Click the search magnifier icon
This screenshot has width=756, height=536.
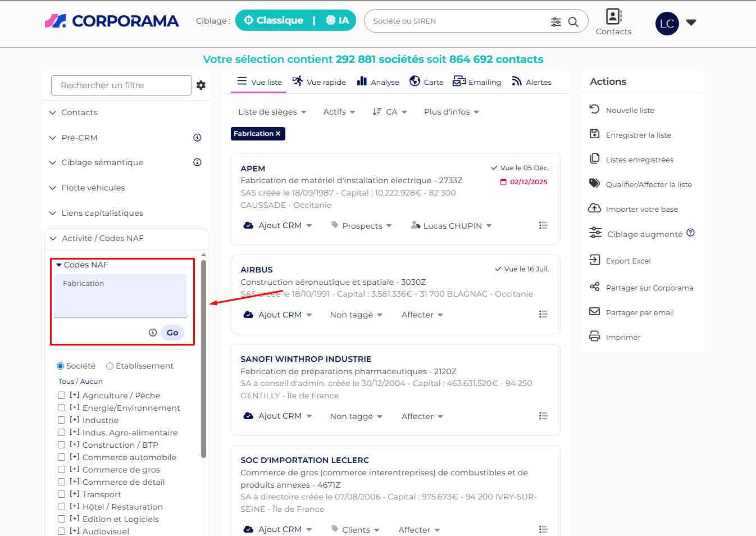(573, 22)
